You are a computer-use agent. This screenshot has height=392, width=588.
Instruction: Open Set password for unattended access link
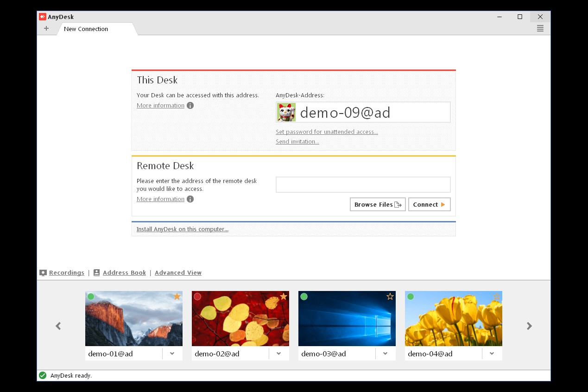pos(327,132)
